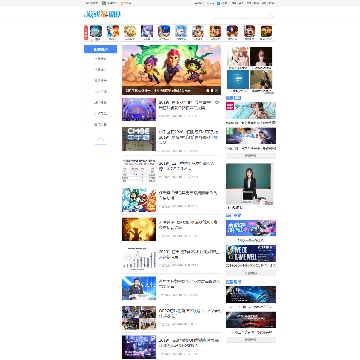Select the first white carousel indicator dot

tap(207, 90)
